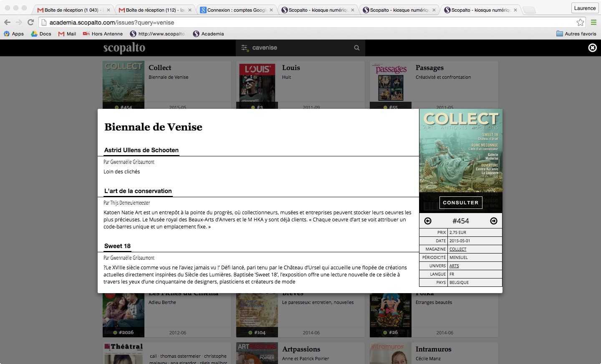Switch to Boîte de réception (112) tab

pyautogui.click(x=152, y=10)
